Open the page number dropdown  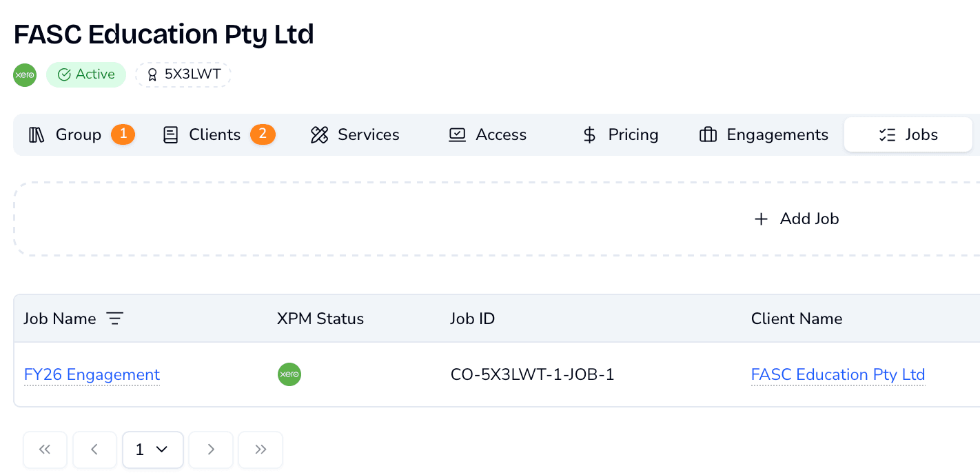coord(152,450)
